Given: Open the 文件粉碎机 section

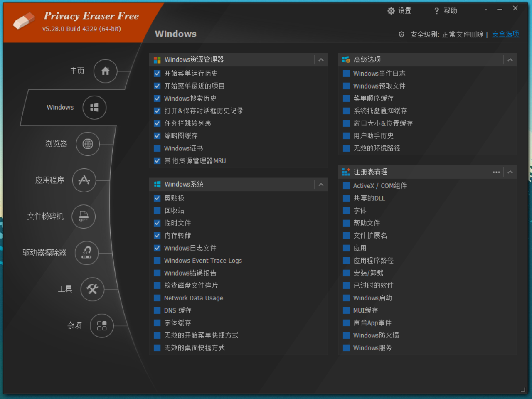Looking at the screenshot, I should pos(45,217).
